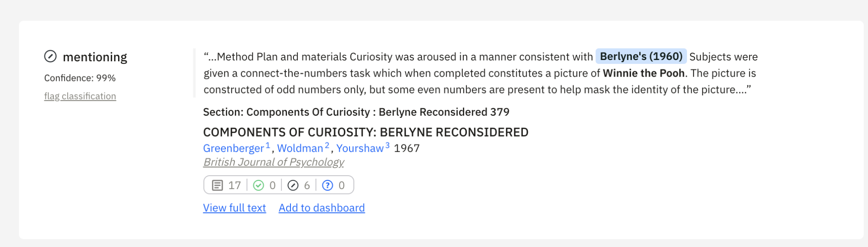Open the Components of Curiosity paper title
Image resolution: width=868 pixels, height=247 pixels.
(366, 132)
